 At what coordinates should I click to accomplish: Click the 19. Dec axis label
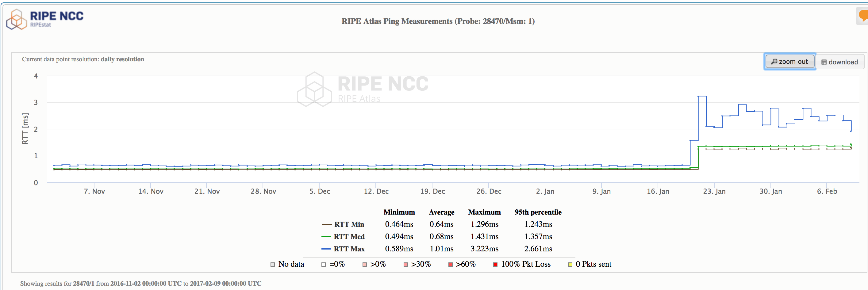tap(432, 191)
